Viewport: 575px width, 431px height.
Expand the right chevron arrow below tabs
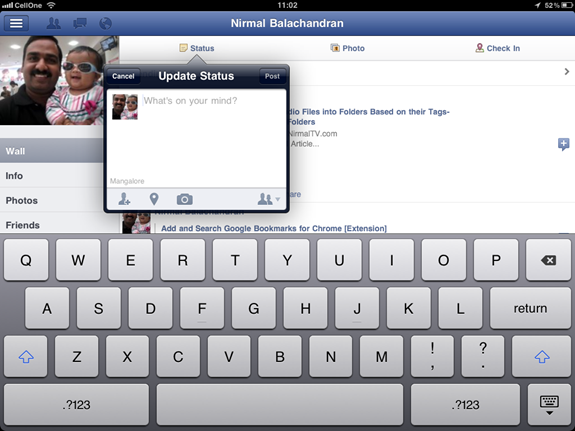pos(567,72)
